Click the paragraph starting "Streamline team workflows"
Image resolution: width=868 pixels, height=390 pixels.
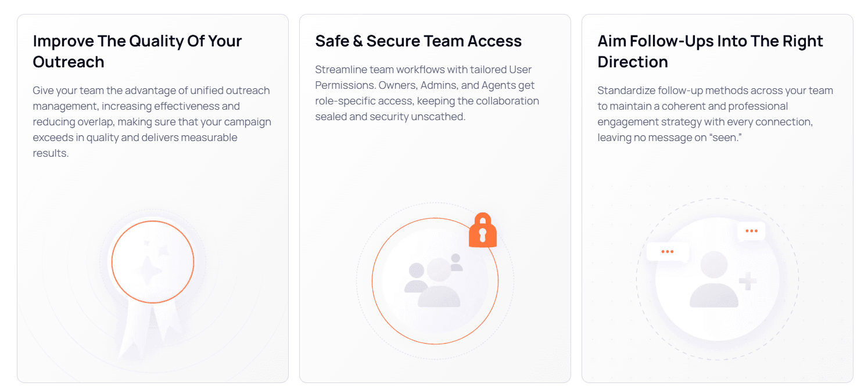click(x=427, y=93)
